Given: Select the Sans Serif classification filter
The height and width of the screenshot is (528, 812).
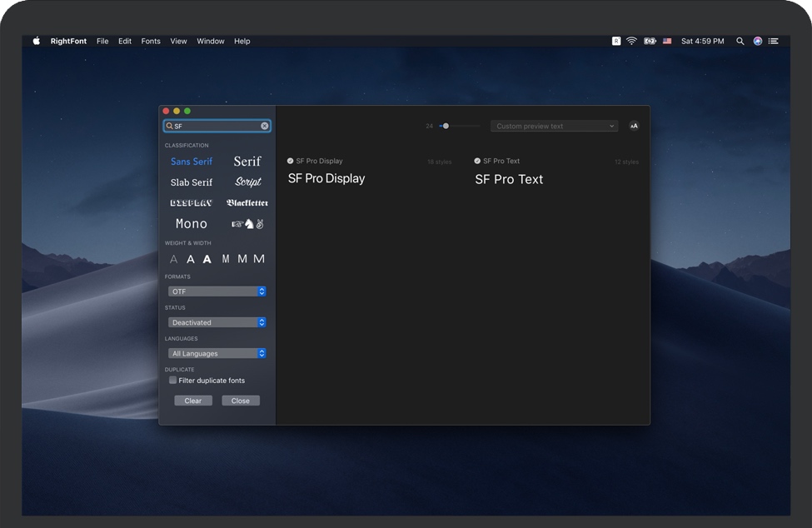Looking at the screenshot, I should tap(192, 162).
